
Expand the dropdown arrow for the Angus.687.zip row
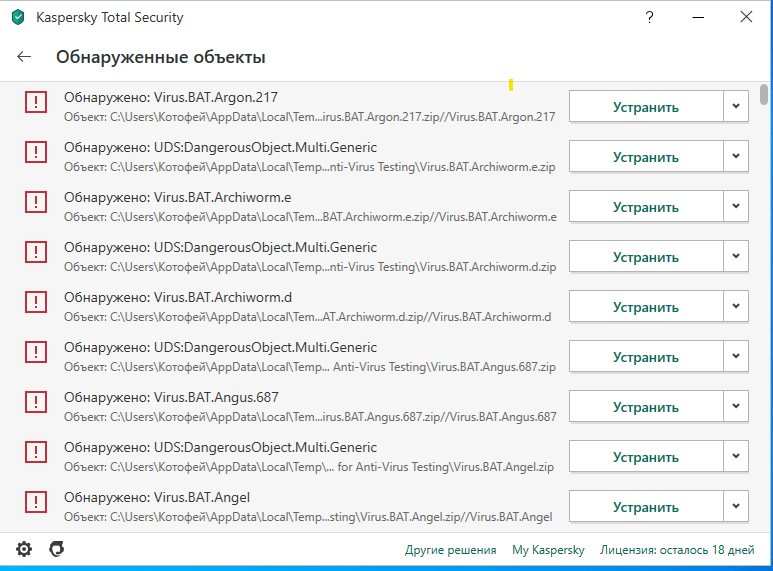[x=736, y=356]
